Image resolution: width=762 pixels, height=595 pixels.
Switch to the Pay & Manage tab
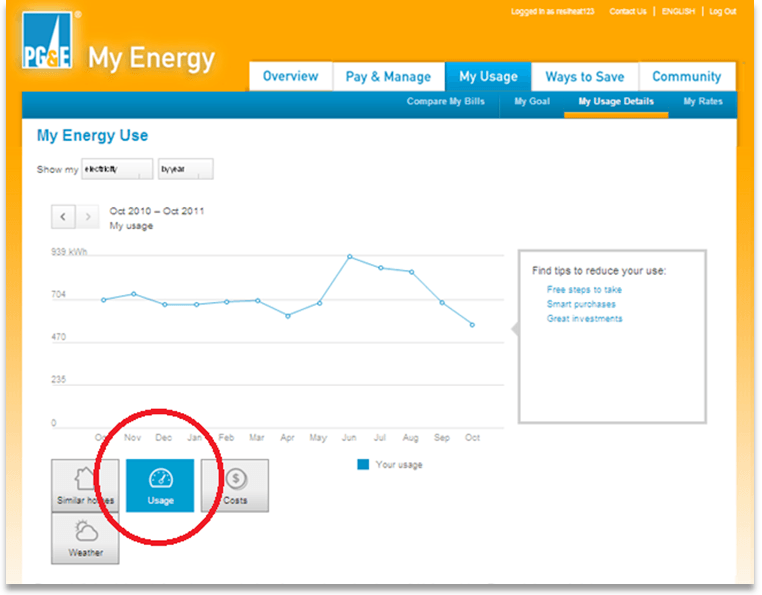[x=388, y=77]
